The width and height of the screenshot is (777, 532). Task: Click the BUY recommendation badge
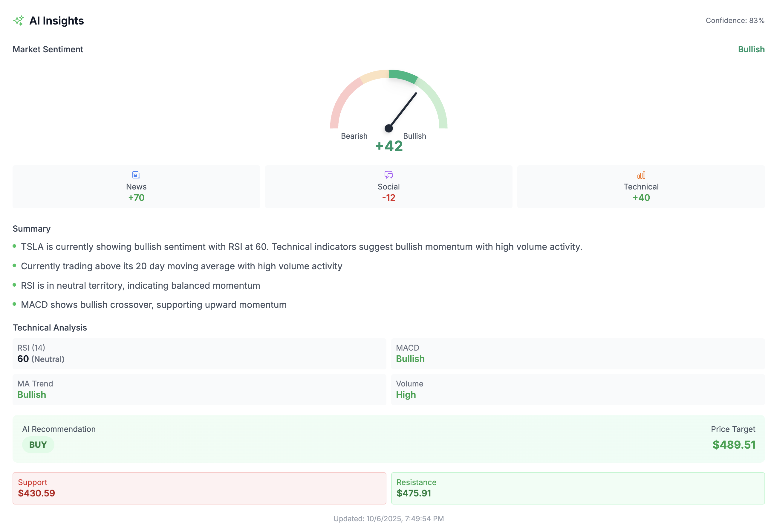tap(38, 445)
